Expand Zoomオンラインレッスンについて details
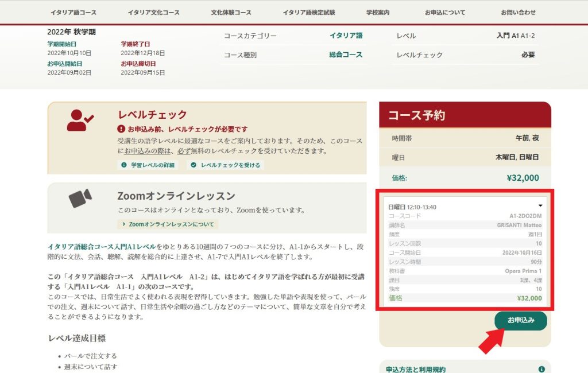Image resolution: width=588 pixels, height=373 pixels. 168,224
